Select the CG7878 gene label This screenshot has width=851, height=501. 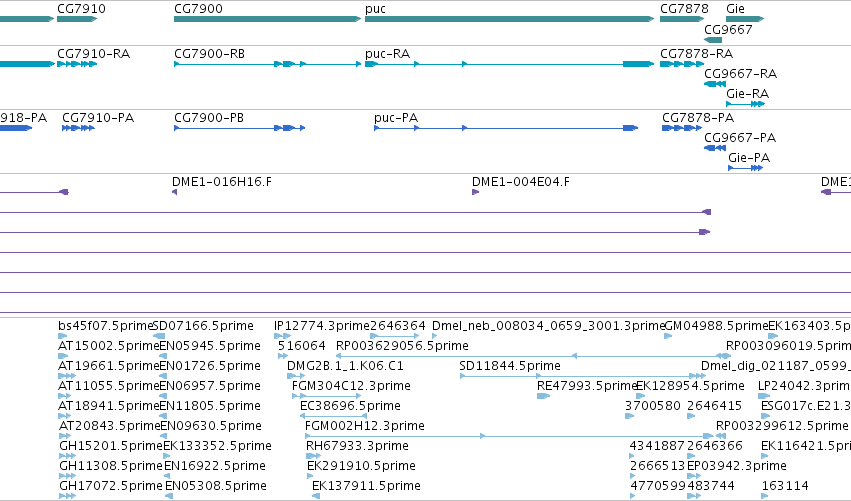pyautogui.click(x=684, y=9)
